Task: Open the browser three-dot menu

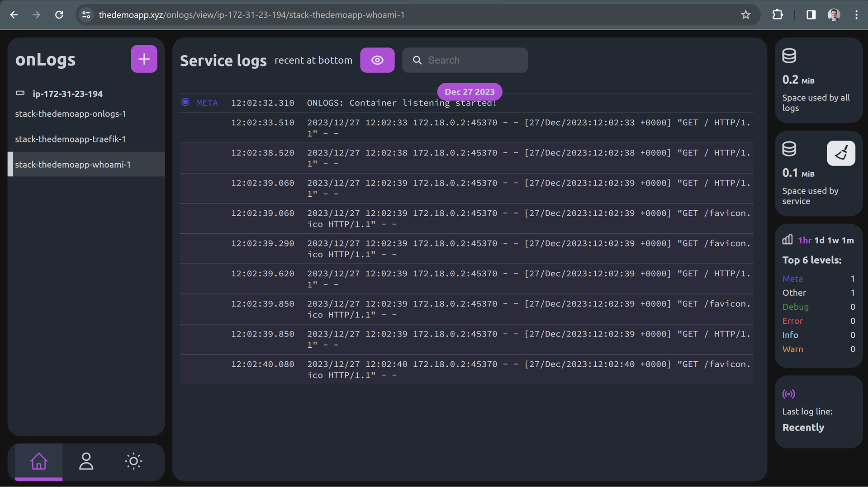Action: pyautogui.click(x=856, y=14)
